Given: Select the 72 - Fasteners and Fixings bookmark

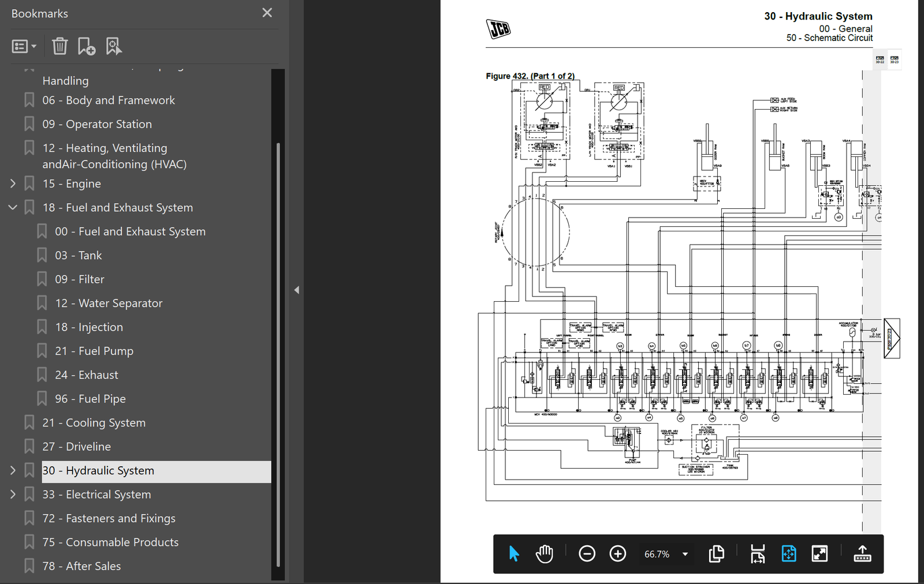Looking at the screenshot, I should (109, 518).
